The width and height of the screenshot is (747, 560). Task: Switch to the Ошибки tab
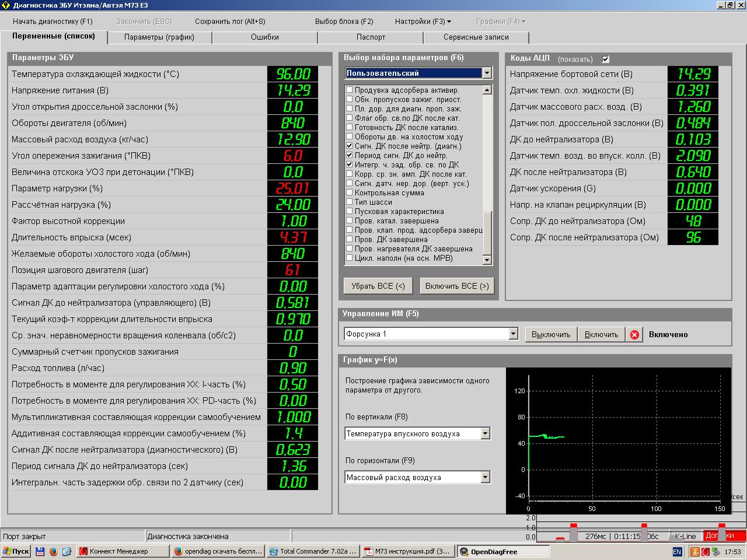coord(265,37)
